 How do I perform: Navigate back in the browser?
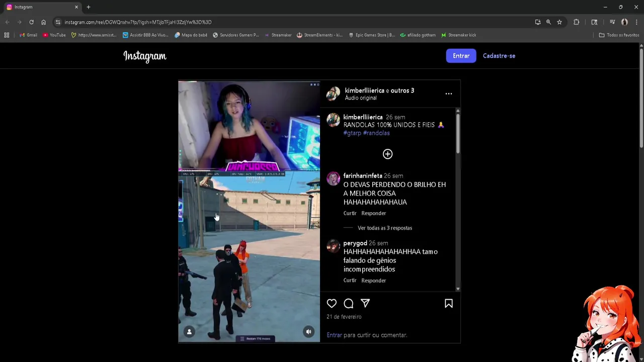7,22
